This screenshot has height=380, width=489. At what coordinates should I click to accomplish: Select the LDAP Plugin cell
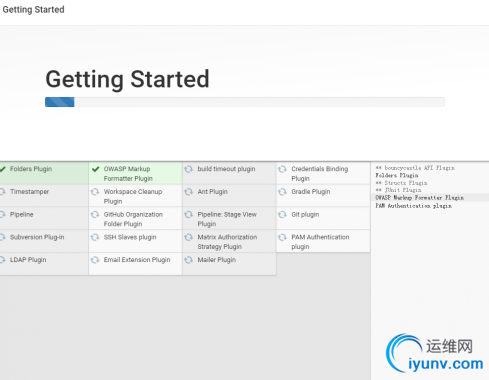(x=44, y=264)
